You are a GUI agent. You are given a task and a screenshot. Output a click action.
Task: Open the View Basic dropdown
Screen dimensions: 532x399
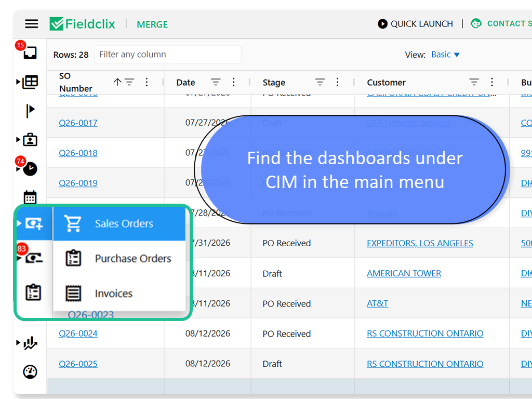(x=445, y=55)
